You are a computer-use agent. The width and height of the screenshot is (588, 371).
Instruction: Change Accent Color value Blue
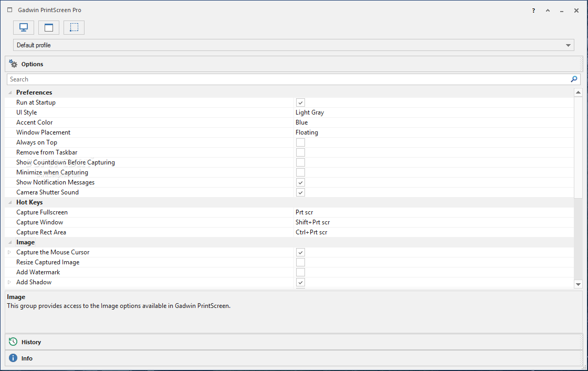click(301, 122)
